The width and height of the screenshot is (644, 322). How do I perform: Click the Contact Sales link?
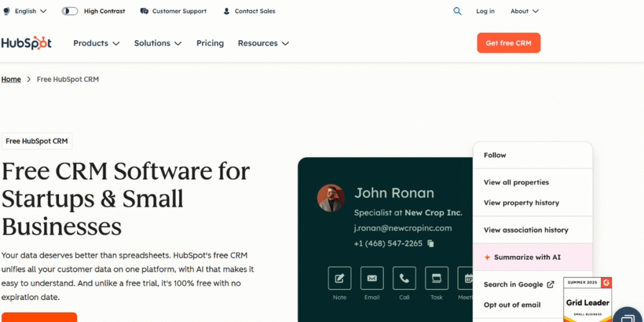pos(255,11)
